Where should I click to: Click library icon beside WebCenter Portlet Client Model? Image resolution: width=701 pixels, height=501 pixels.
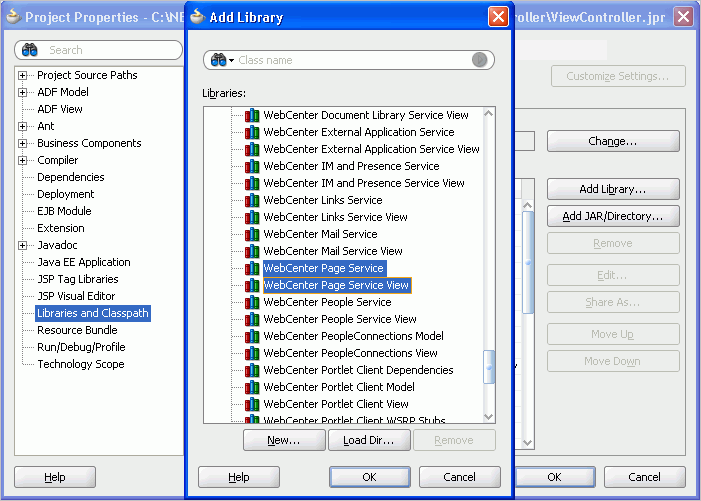pyautogui.click(x=252, y=387)
